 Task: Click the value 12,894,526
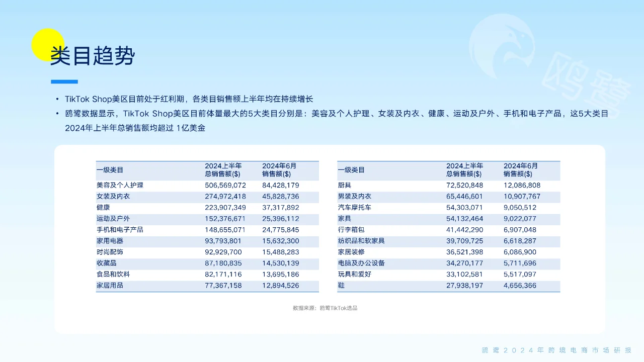coord(281,286)
